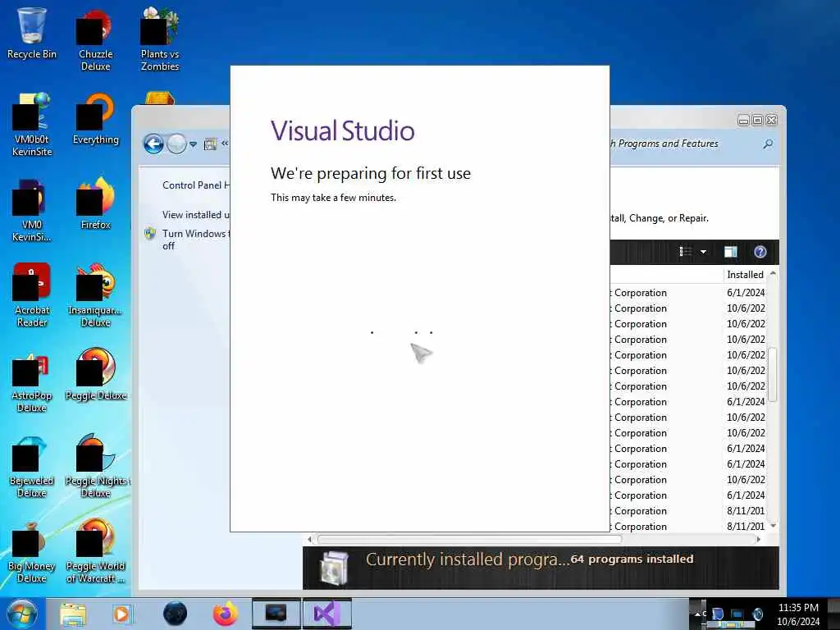Select the VM0b0t KevinSite desktop shortcut
Image resolution: width=840 pixels, height=630 pixels.
(x=32, y=126)
